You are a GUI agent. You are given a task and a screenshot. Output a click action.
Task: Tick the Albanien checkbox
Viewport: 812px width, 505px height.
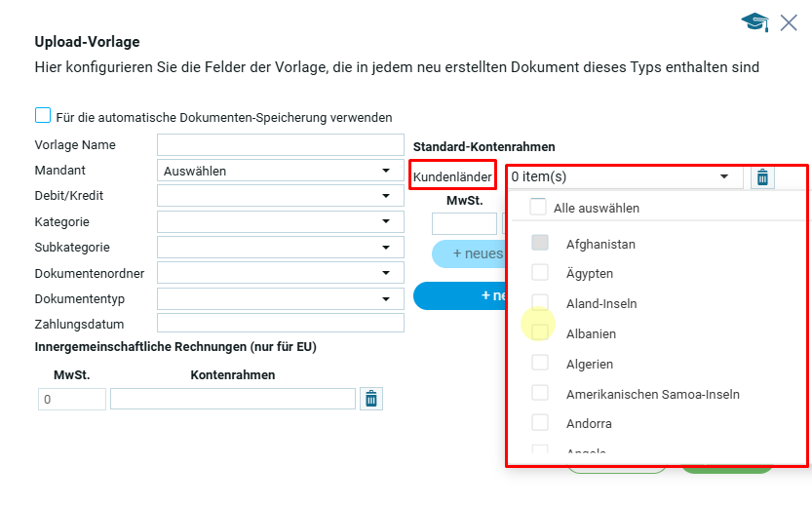click(x=540, y=333)
